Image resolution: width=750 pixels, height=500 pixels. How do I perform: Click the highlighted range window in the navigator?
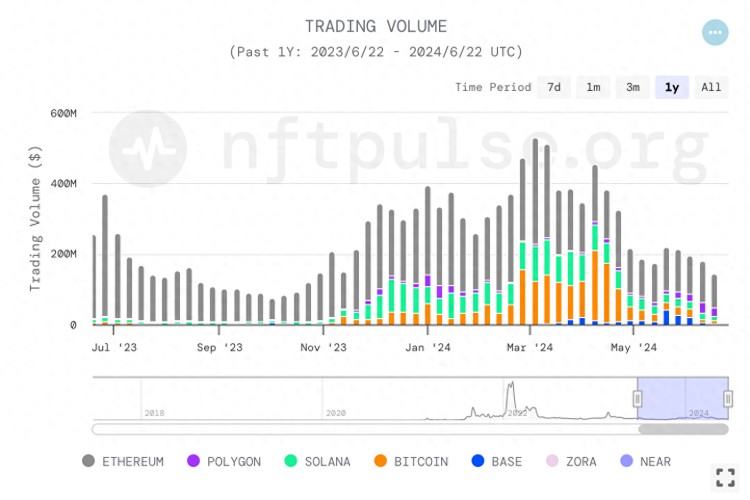pos(683,398)
